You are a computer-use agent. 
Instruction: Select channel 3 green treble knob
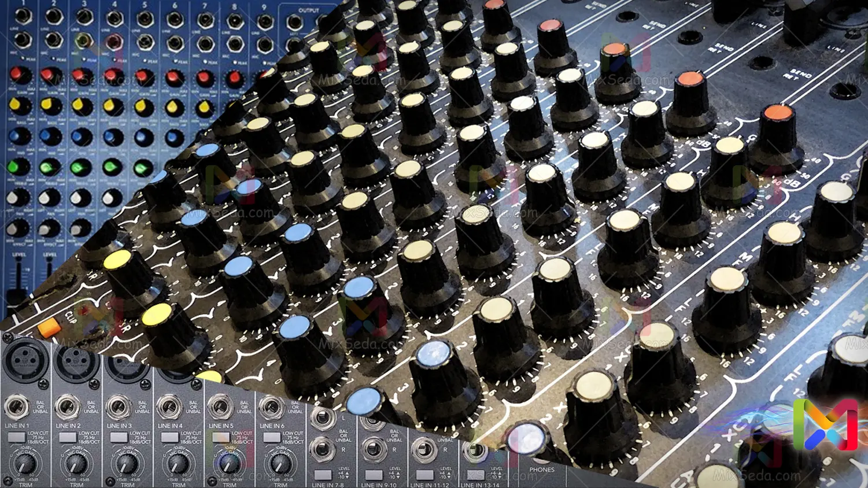[79, 168]
